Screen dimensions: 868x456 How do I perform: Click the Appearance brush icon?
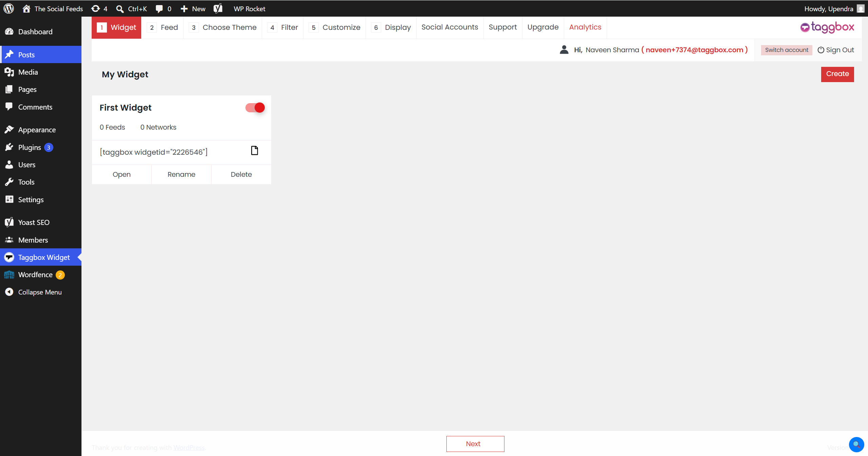[9, 130]
